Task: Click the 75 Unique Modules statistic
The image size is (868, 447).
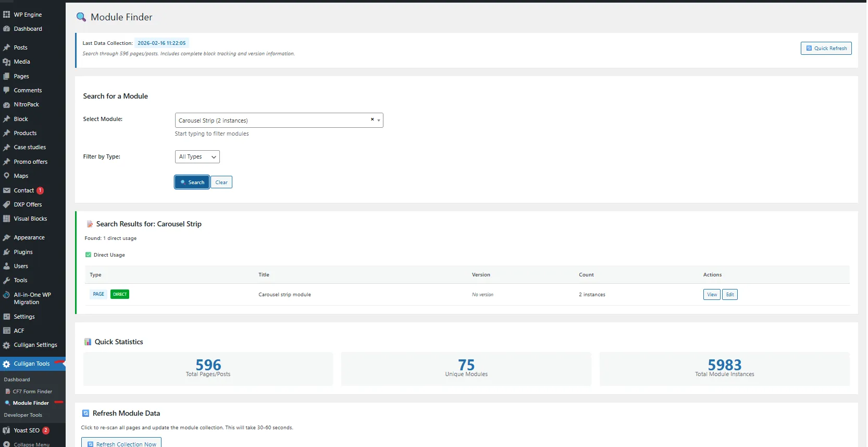Action: (x=466, y=369)
